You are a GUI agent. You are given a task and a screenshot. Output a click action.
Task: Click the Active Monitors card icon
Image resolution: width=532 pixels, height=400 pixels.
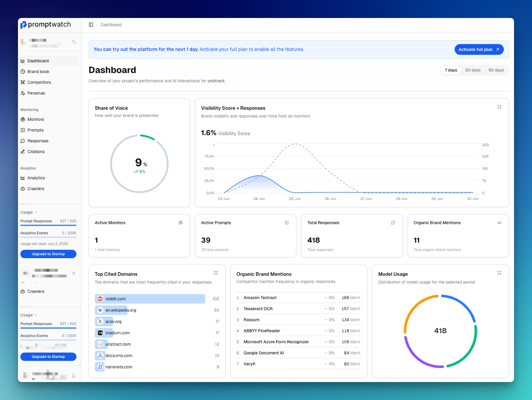181,223
